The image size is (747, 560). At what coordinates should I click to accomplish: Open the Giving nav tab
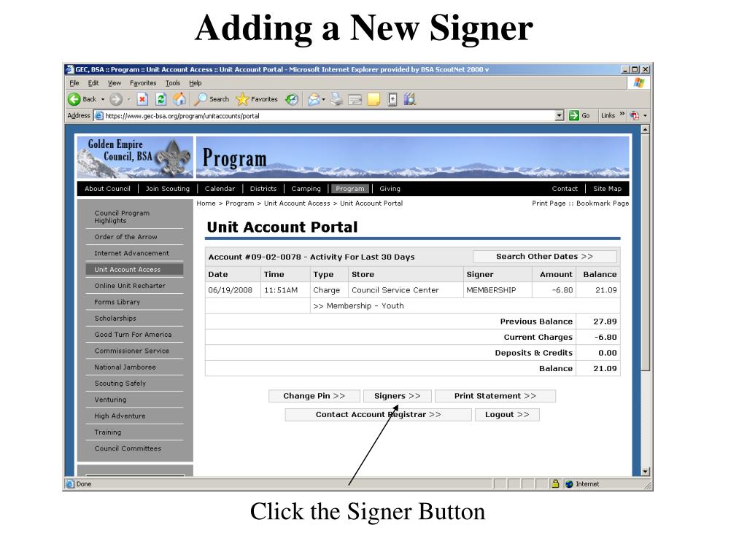pos(390,189)
